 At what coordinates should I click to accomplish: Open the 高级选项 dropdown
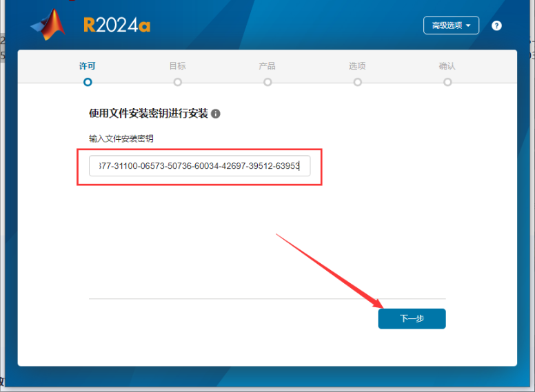click(451, 25)
